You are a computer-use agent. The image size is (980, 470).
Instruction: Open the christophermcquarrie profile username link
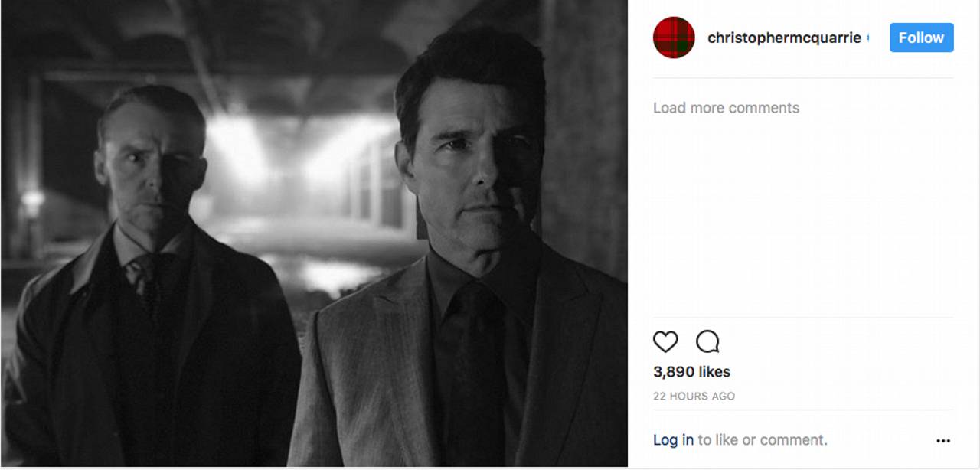(x=784, y=38)
